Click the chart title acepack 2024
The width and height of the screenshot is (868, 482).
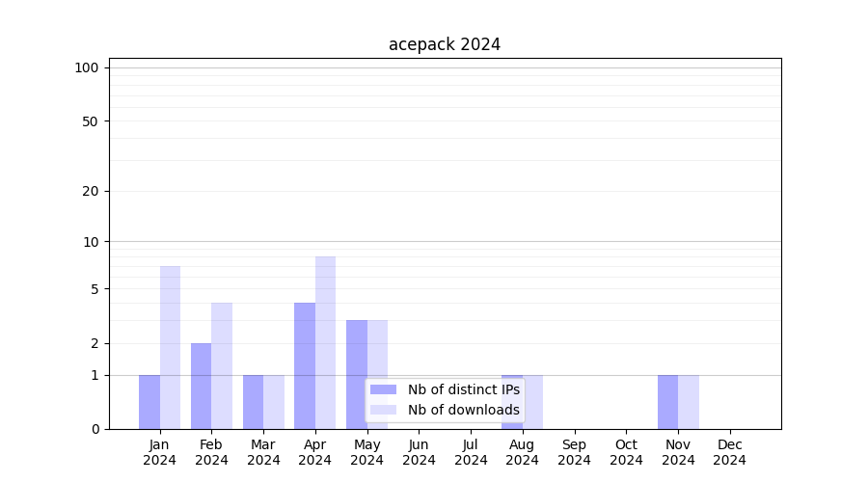[x=444, y=44]
